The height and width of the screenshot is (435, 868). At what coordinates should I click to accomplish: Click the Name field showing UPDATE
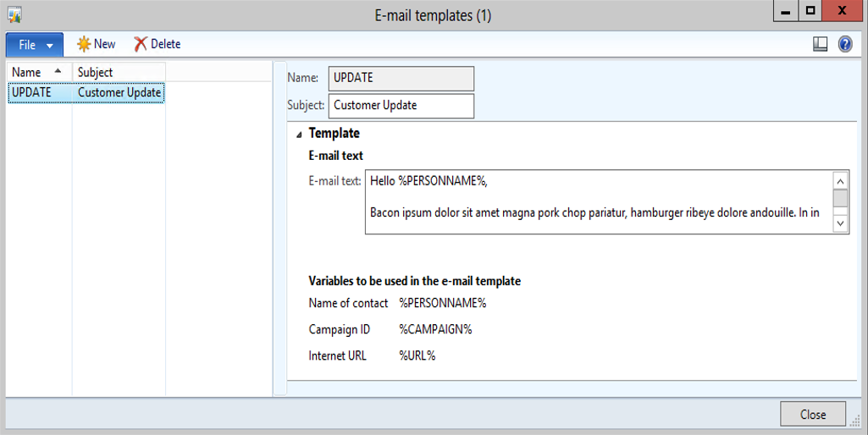401,78
